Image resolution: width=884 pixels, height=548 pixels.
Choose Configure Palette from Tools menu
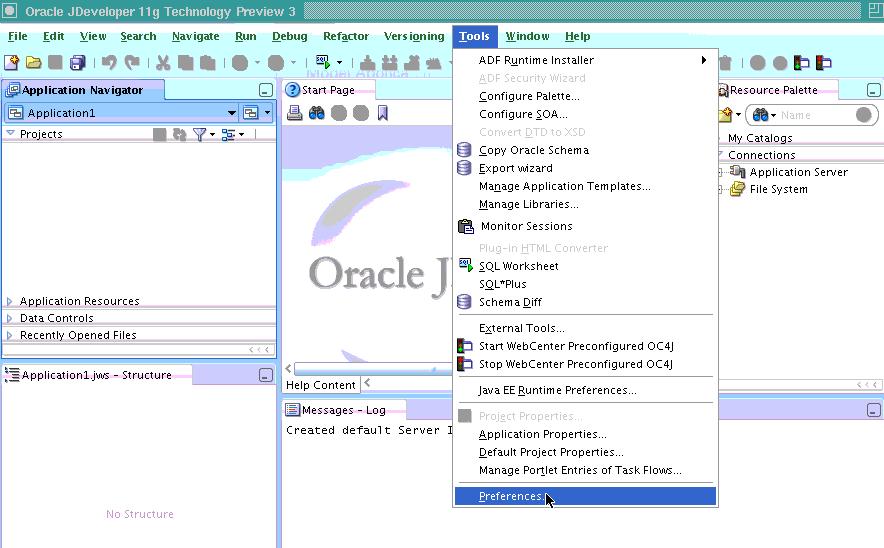[x=585, y=96]
